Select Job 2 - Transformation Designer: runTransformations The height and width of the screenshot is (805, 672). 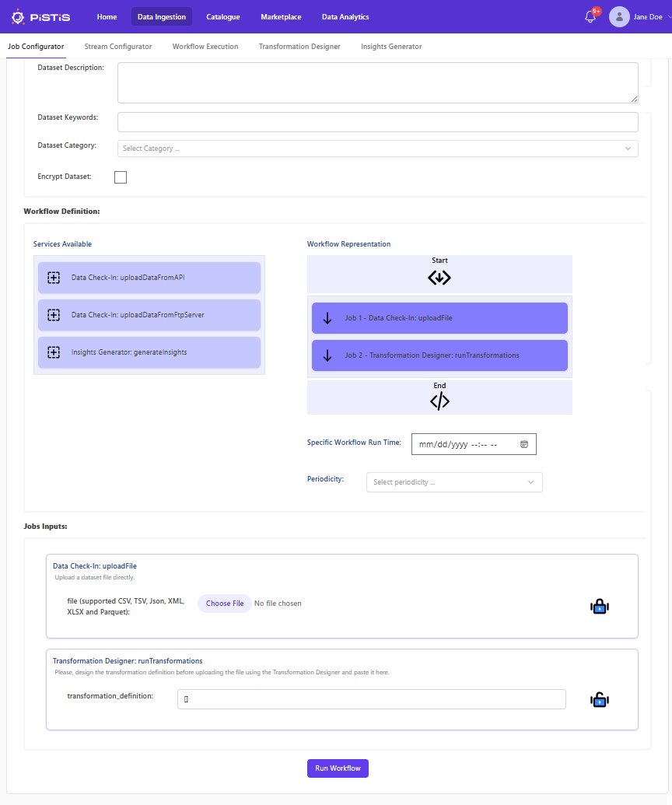click(x=440, y=355)
